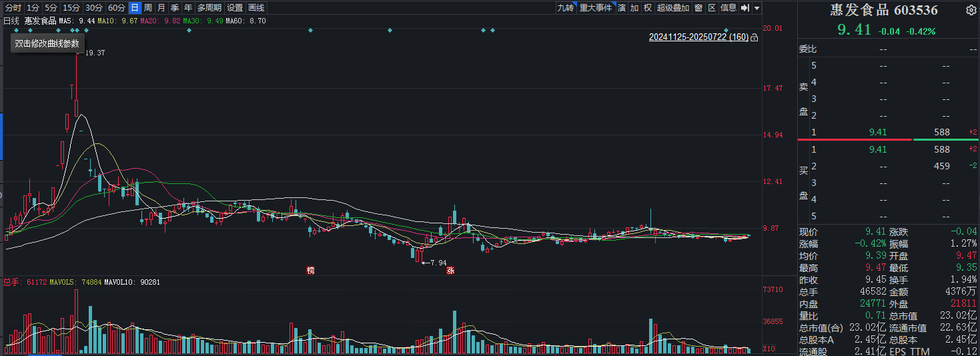Click the MAVOL5: 74884 volume label
This screenshot has width=980, height=356.
(x=77, y=283)
